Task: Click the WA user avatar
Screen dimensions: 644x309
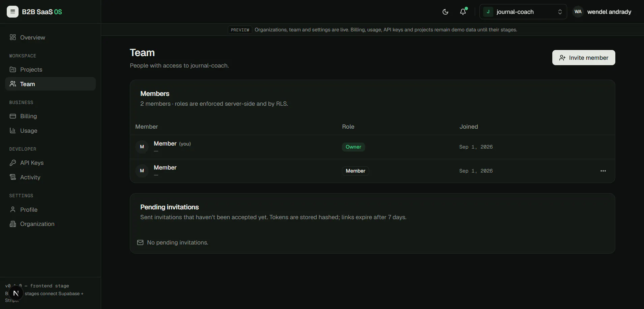Action: pos(578,12)
